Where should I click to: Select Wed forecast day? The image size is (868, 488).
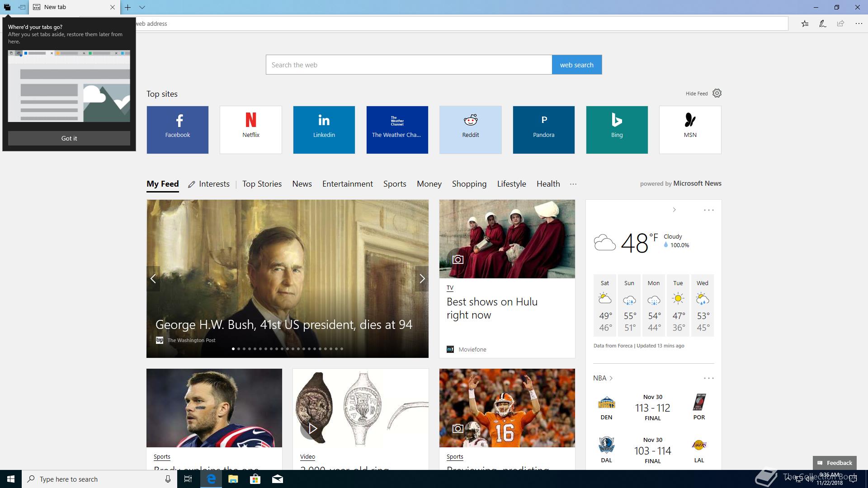703,305
